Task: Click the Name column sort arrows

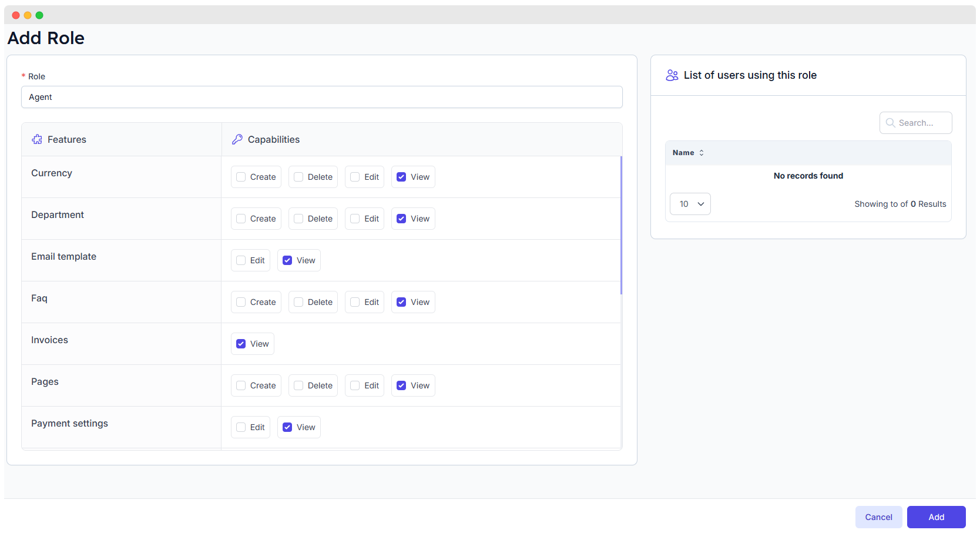Action: pyautogui.click(x=702, y=153)
